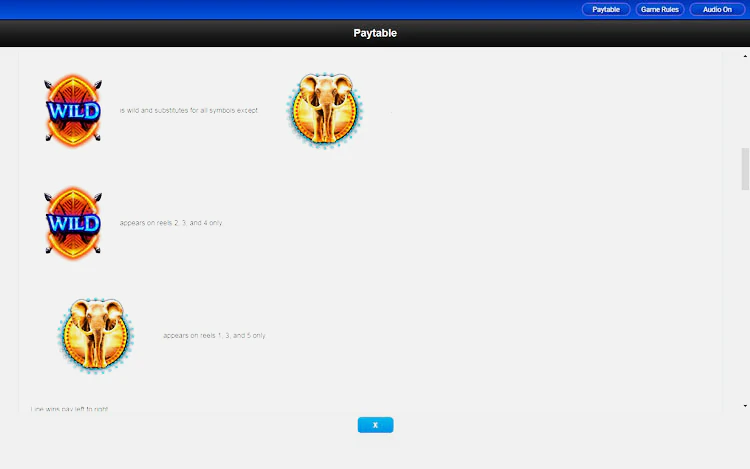Click the scrollbar down arrow

(x=744, y=405)
